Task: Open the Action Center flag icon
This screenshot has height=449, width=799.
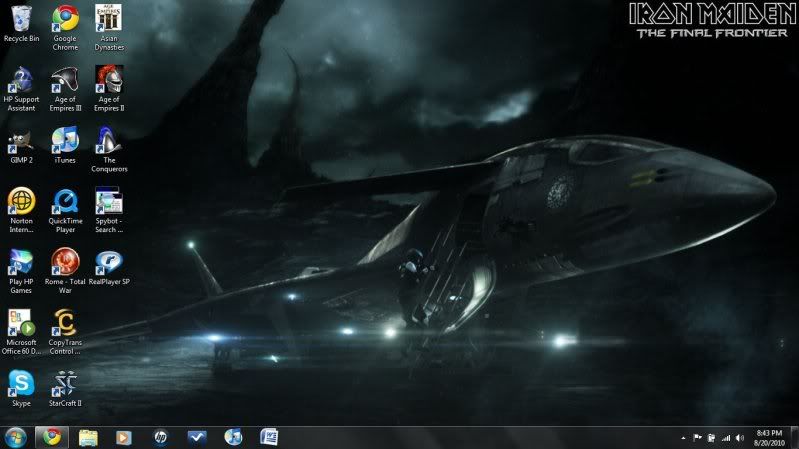Action: coord(697,438)
